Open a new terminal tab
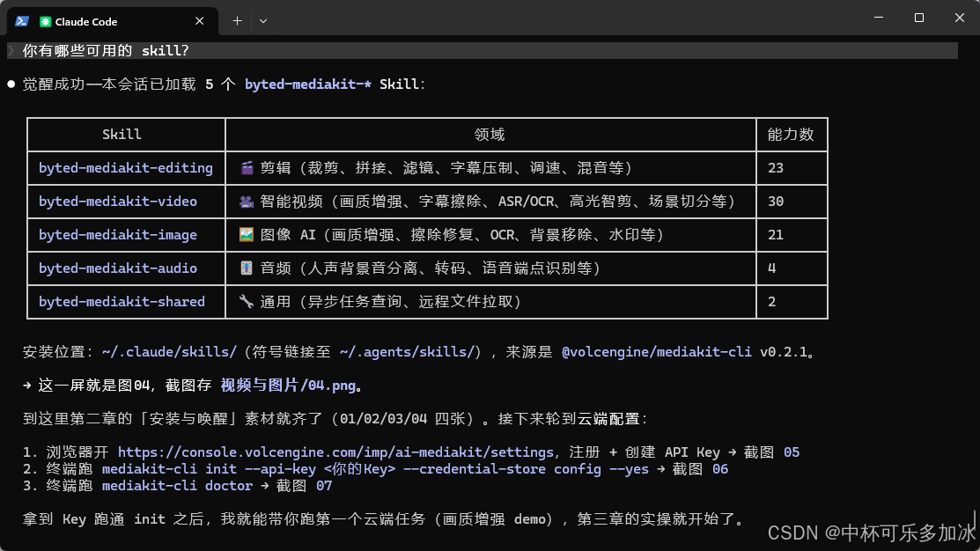The height and width of the screenshot is (551, 980). coord(237,21)
